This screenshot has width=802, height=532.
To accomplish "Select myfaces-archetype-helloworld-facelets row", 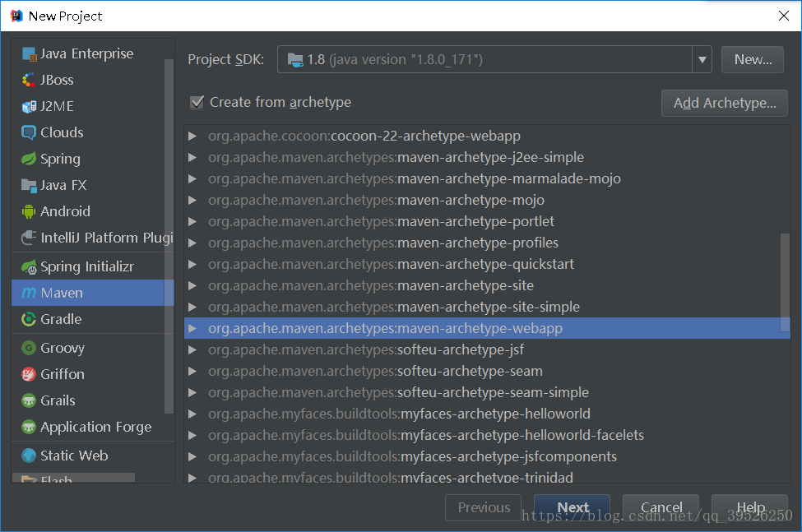I will [x=487, y=436].
